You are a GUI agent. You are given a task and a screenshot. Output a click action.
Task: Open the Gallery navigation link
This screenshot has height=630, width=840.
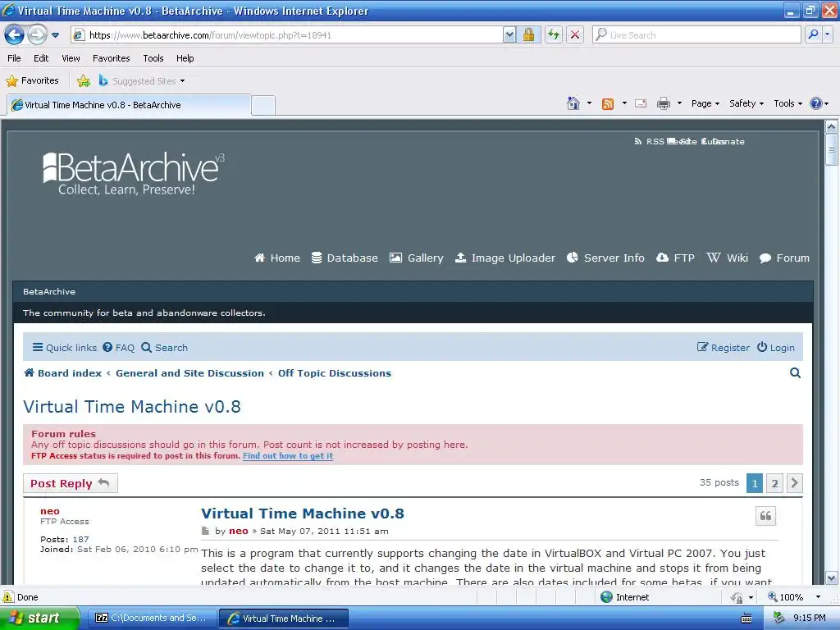click(416, 258)
